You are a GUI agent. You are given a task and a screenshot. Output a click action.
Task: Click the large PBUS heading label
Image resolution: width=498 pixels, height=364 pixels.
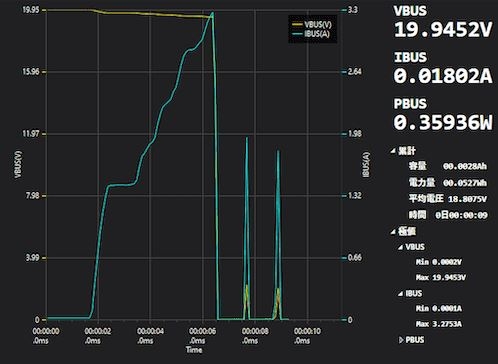click(x=410, y=104)
